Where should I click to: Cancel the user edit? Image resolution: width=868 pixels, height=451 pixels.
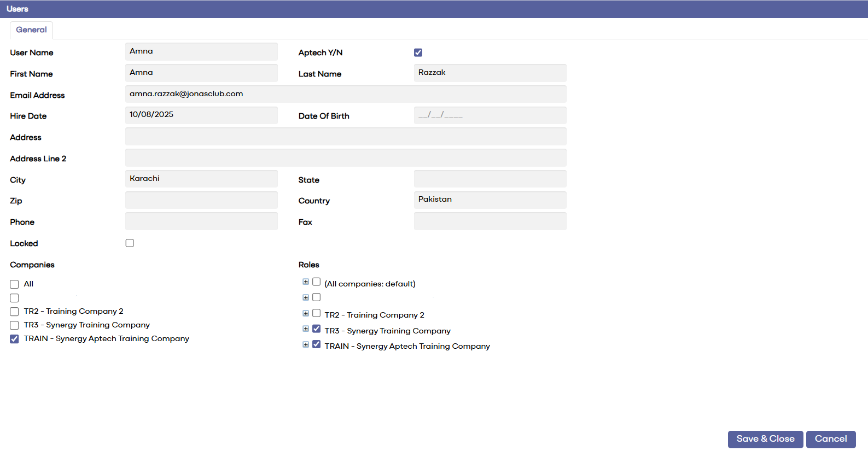point(831,439)
